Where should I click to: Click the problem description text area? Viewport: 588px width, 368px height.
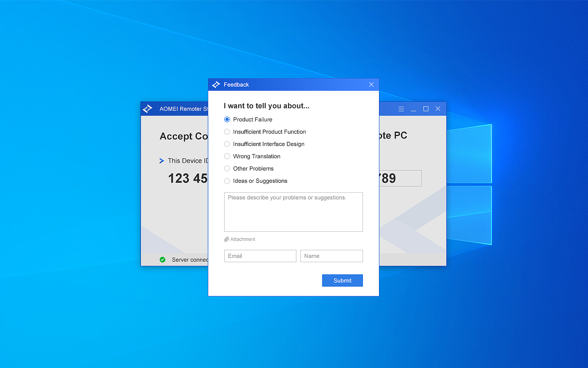(294, 212)
